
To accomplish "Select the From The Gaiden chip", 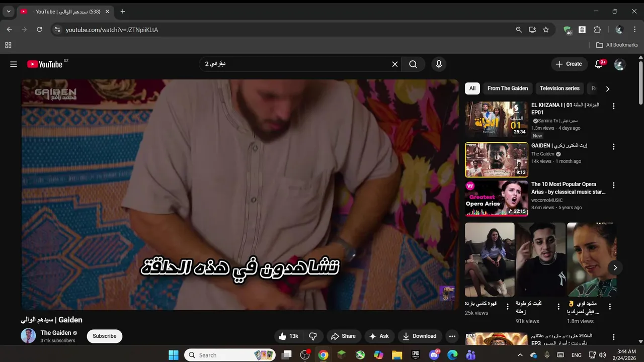I will point(508,88).
